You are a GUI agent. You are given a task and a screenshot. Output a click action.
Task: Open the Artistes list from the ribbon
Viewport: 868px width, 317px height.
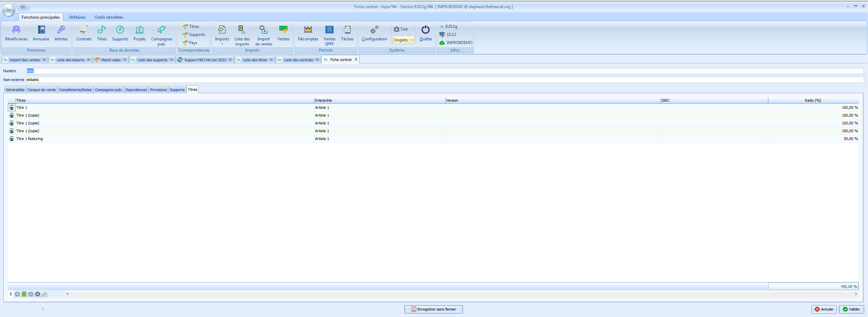[61, 33]
